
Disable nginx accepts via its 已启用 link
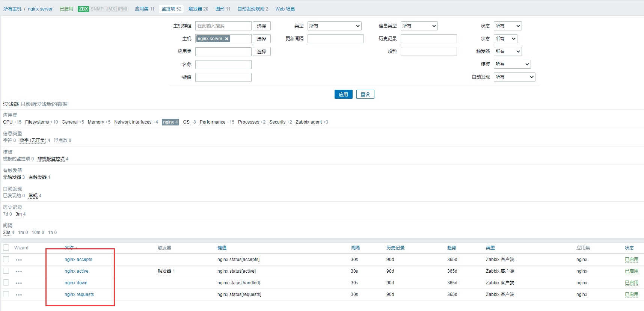point(632,260)
